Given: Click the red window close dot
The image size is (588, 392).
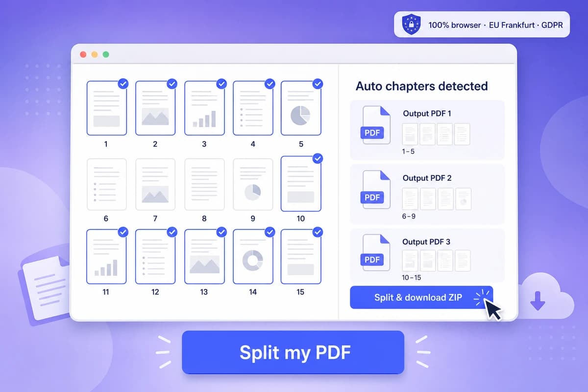Looking at the screenshot, I should point(83,54).
